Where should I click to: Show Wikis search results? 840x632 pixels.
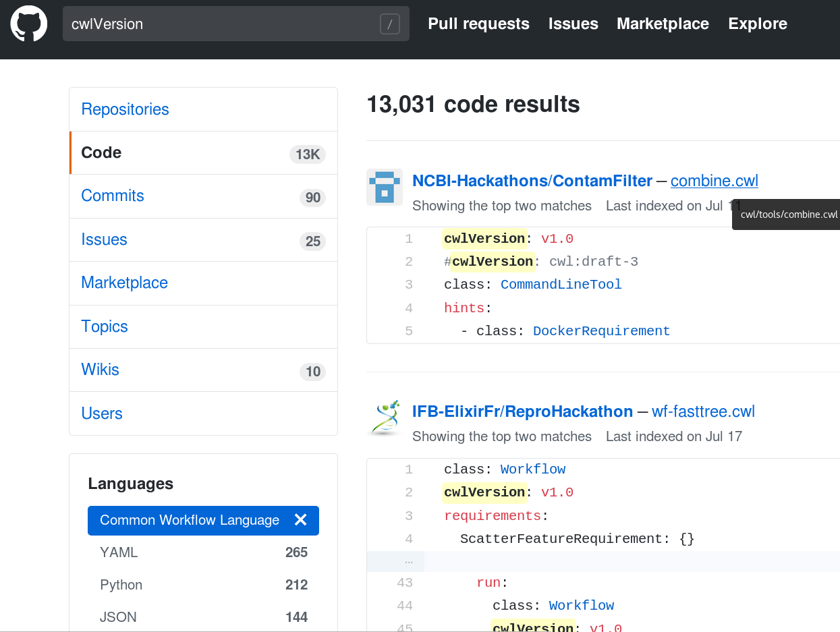(203, 370)
